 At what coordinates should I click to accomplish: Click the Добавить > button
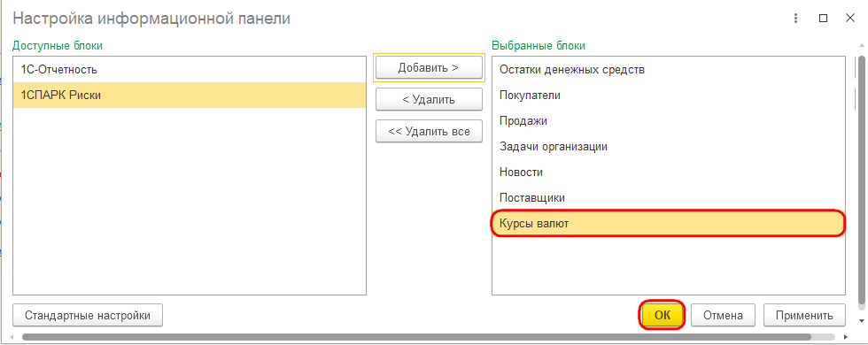pos(429,68)
